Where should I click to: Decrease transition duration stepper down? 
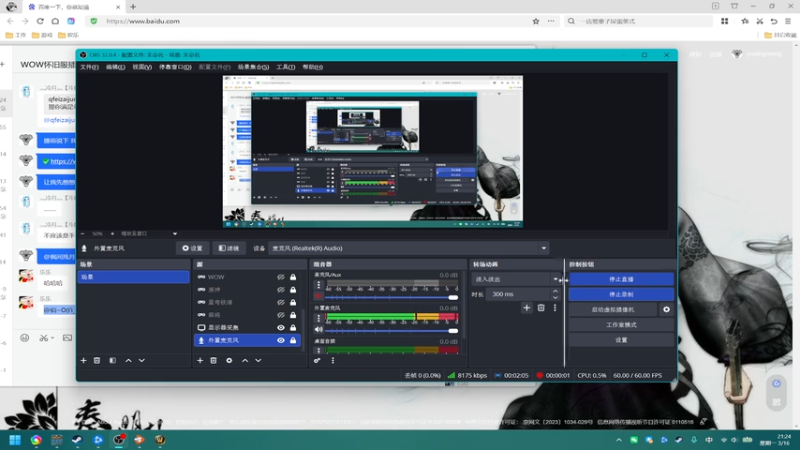point(555,297)
